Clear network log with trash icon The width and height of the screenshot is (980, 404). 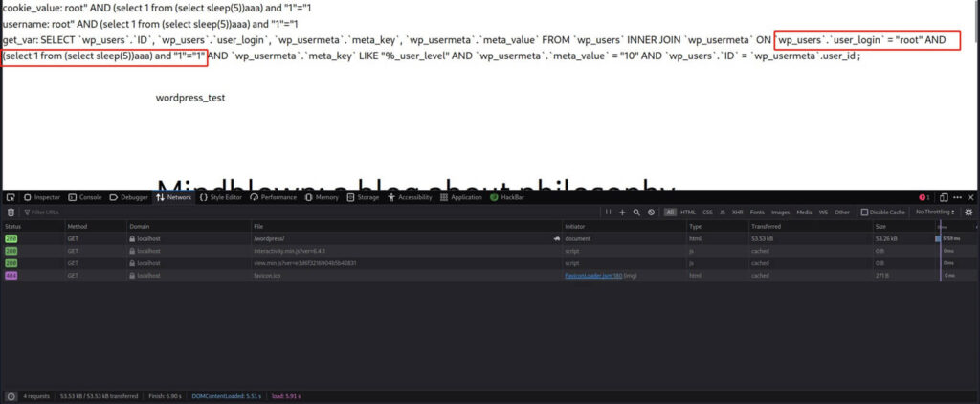tap(11, 213)
